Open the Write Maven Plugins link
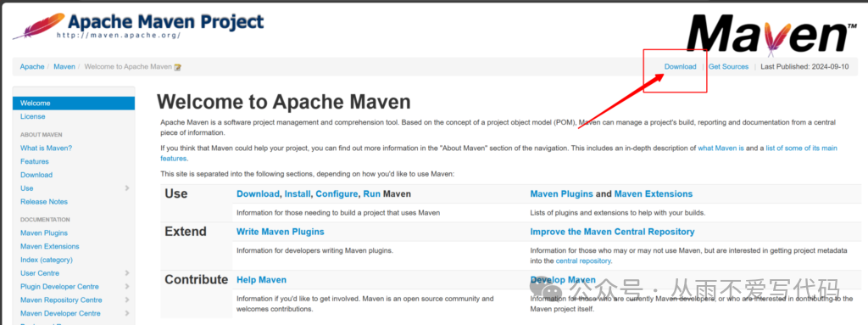 point(280,232)
